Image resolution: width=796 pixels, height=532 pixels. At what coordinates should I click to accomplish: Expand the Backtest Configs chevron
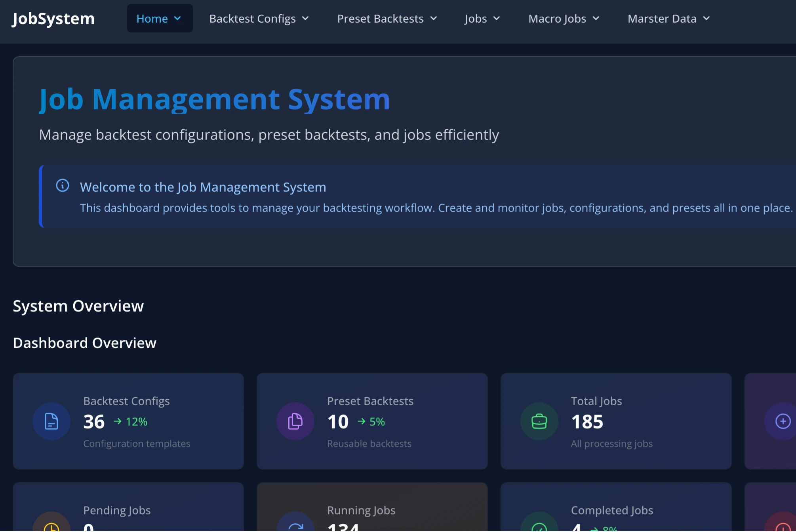[x=305, y=19]
